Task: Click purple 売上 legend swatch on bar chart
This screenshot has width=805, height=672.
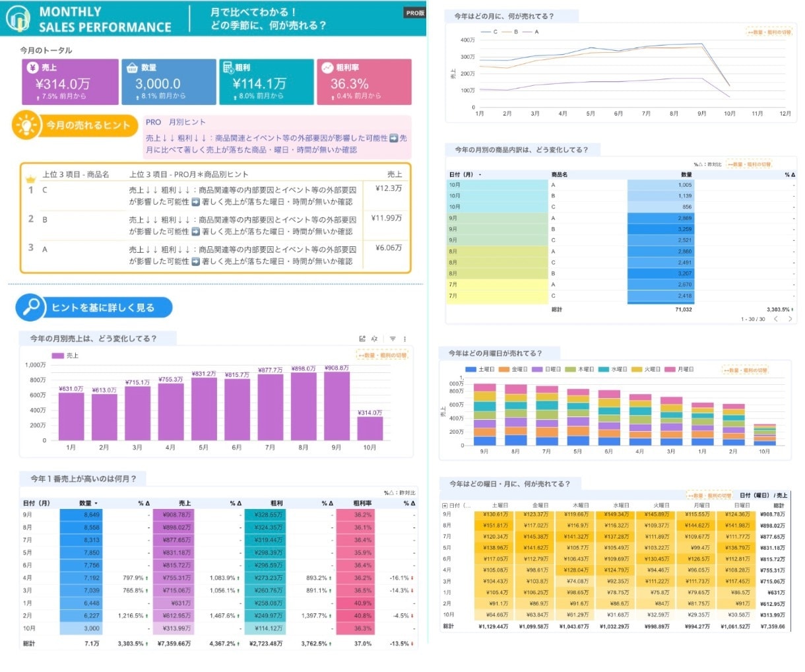Action: click(x=57, y=355)
